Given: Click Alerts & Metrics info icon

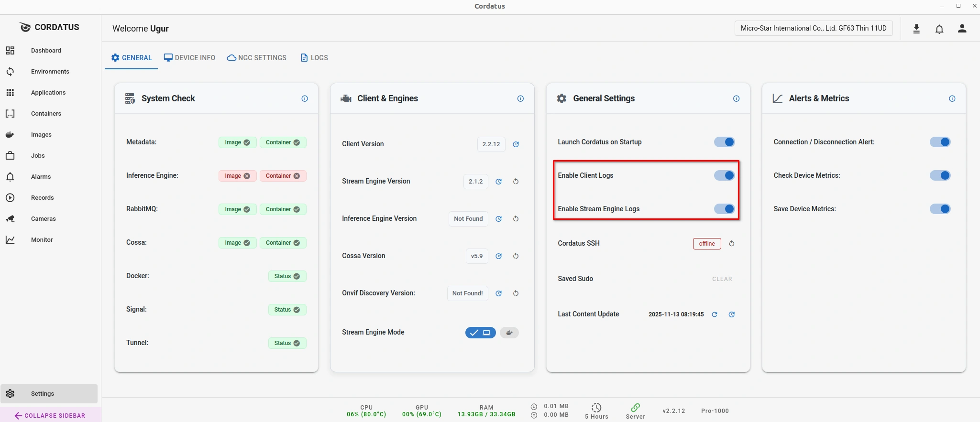Looking at the screenshot, I should pos(952,98).
